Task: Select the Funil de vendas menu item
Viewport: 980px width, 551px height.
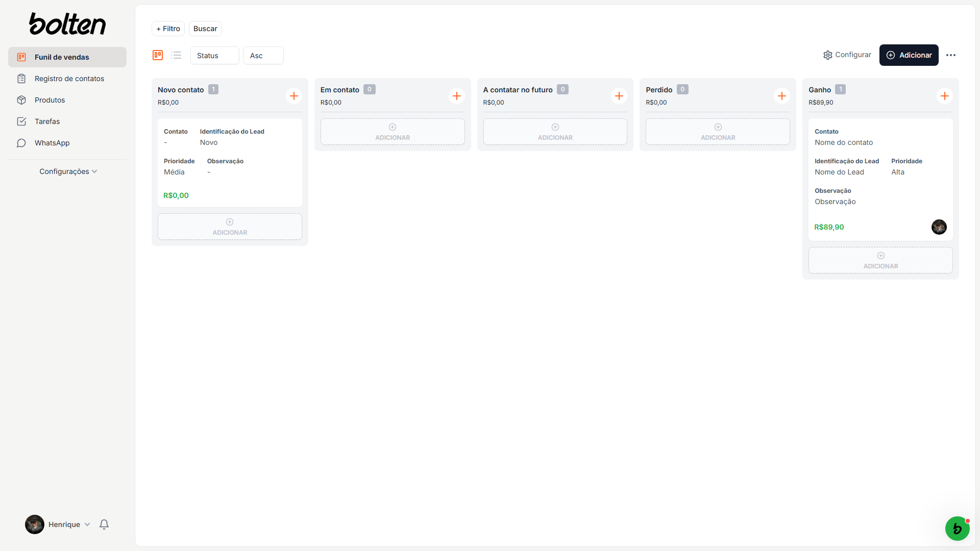Action: 67,57
